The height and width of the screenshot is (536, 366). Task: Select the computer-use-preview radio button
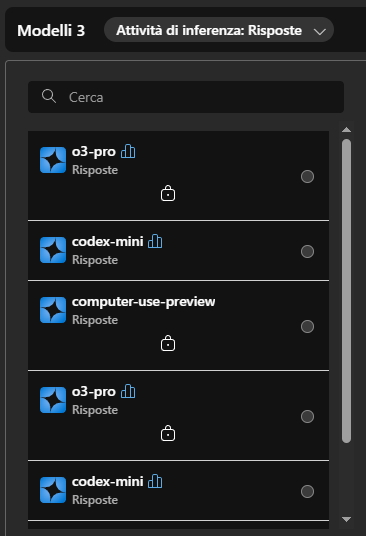307,326
